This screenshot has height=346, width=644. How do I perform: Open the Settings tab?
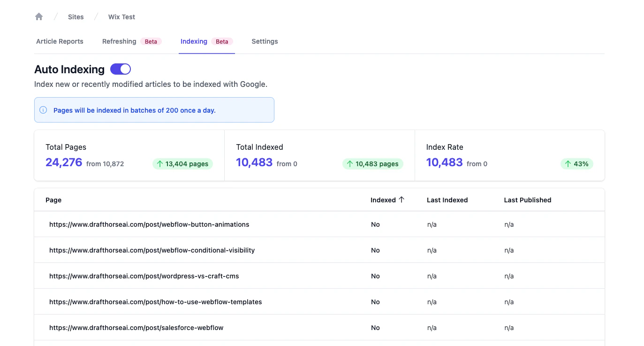coord(265,41)
